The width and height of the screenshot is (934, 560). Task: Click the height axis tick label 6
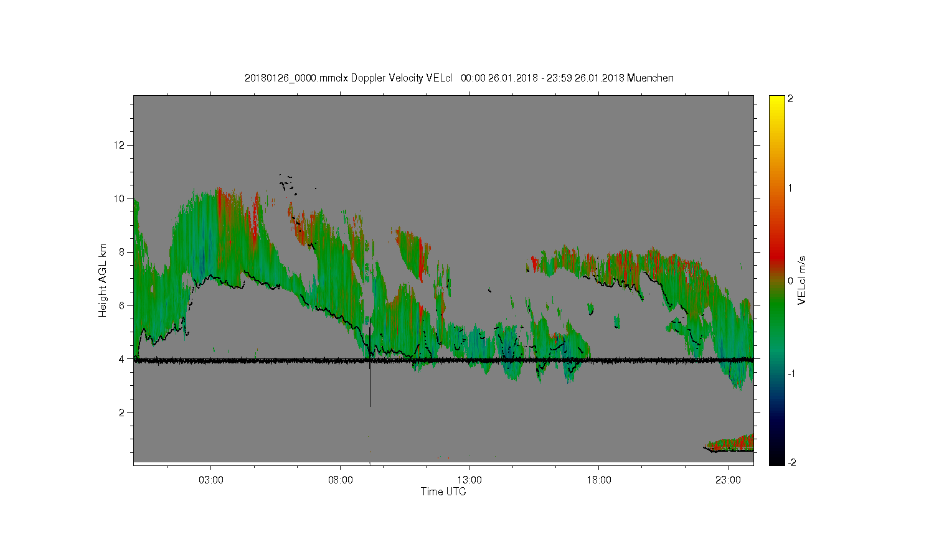123,306
